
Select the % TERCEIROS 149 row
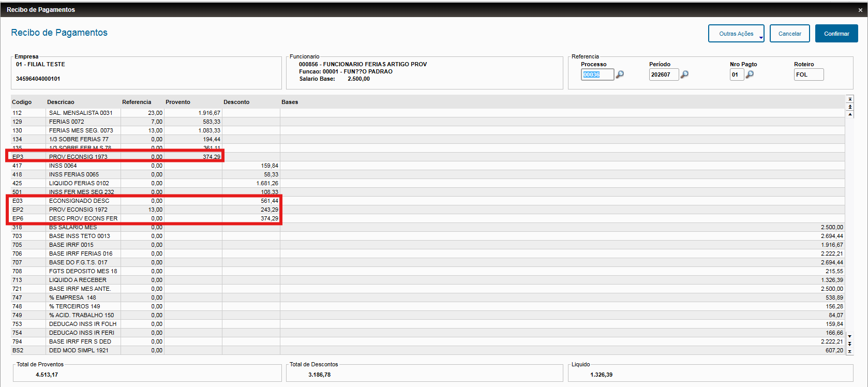pos(428,306)
